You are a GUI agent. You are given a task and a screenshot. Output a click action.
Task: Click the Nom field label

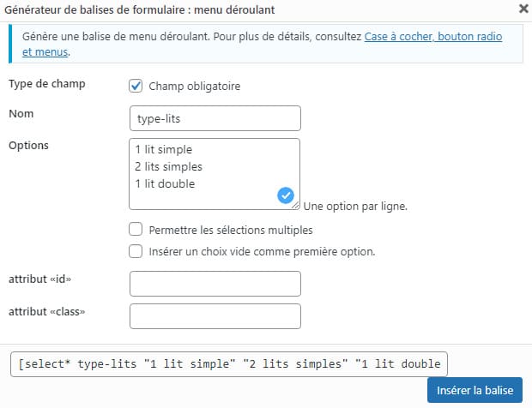[x=21, y=113]
